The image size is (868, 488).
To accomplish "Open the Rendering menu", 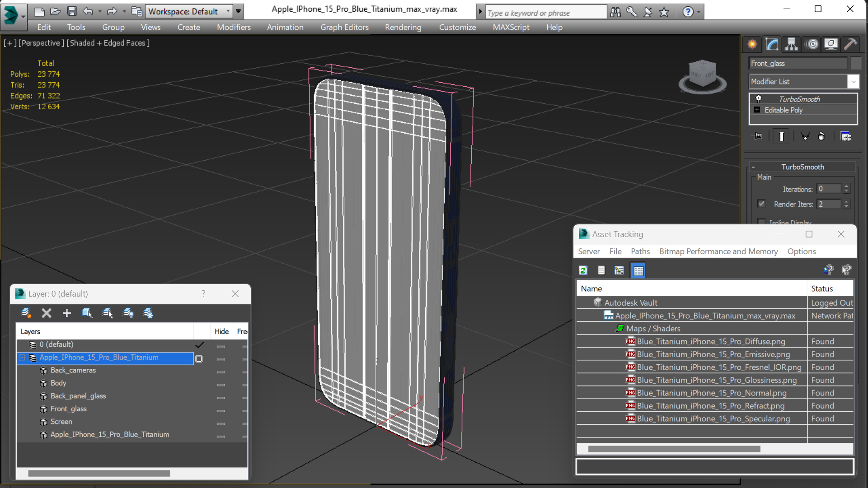I will tap(403, 27).
